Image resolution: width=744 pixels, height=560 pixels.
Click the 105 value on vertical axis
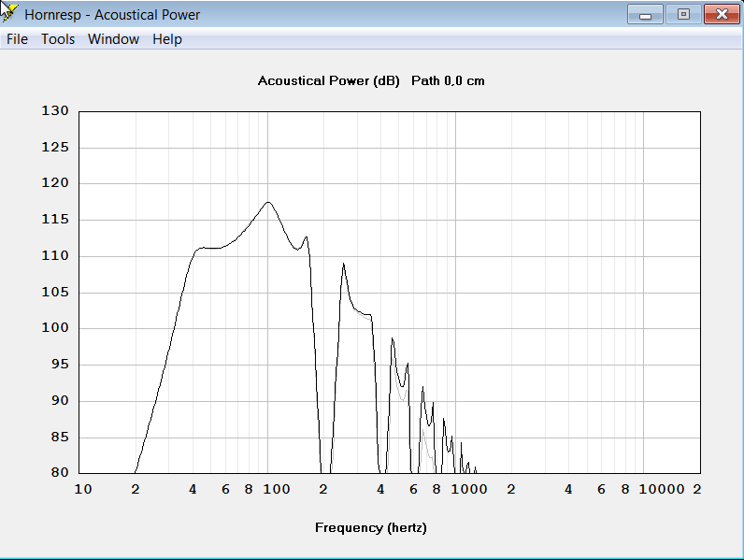(55, 292)
